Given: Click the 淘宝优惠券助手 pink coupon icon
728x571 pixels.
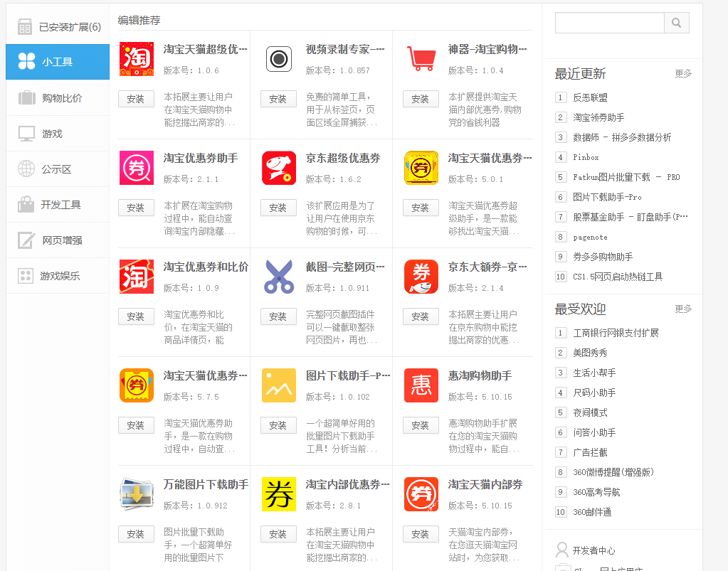Looking at the screenshot, I should pyautogui.click(x=137, y=168).
